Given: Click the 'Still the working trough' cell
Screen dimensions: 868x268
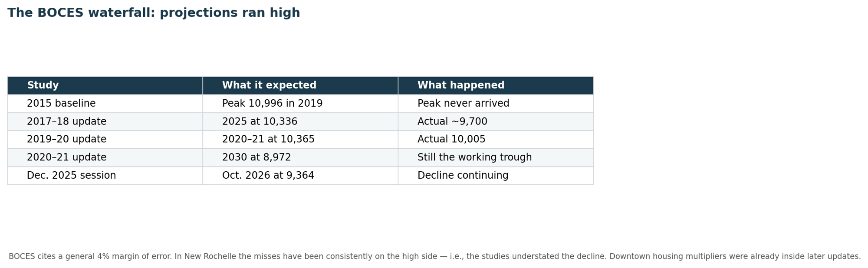Looking at the screenshot, I should tap(496, 158).
